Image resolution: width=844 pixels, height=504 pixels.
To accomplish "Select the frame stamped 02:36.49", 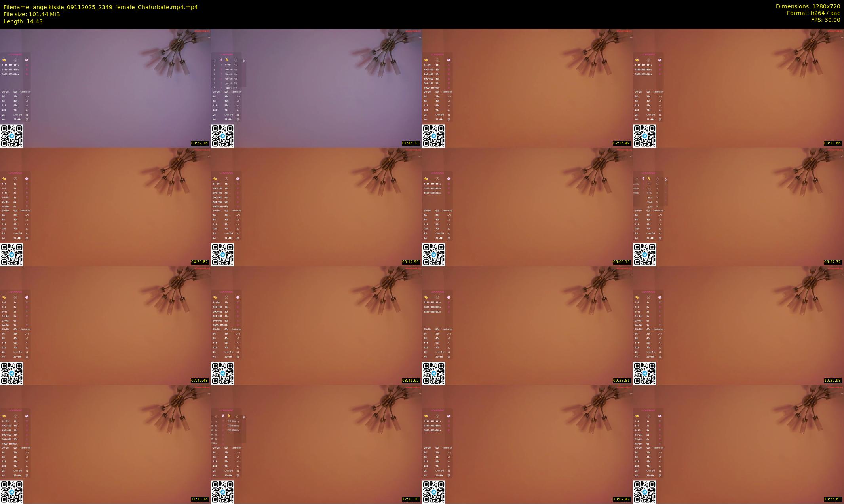I will 527,88.
